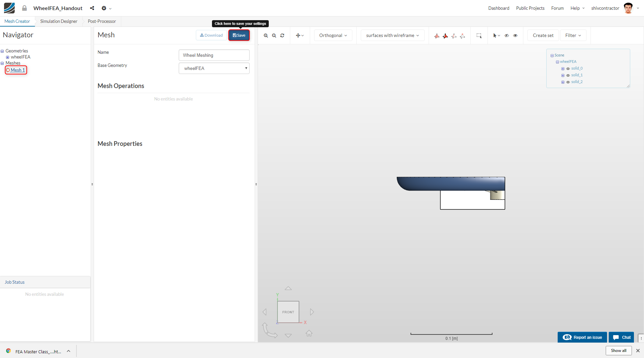
Task: Click the zoom in magnifier icon
Action: pos(266,36)
